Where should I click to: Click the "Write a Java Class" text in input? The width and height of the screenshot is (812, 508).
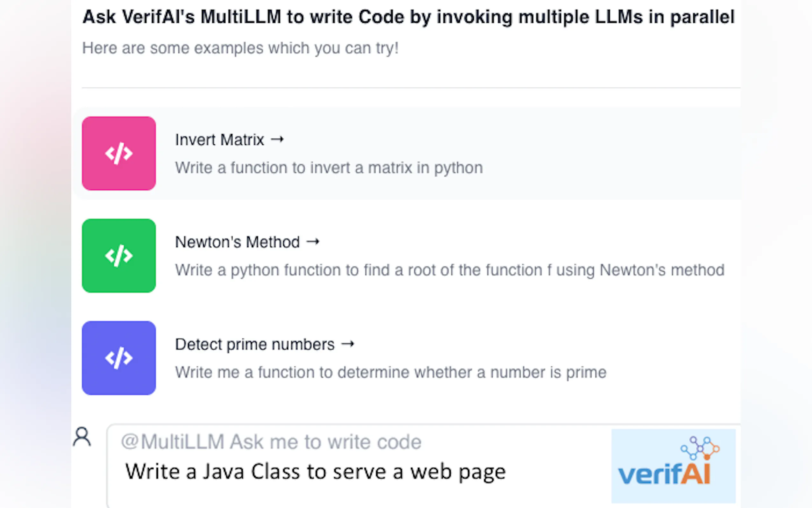click(x=315, y=472)
